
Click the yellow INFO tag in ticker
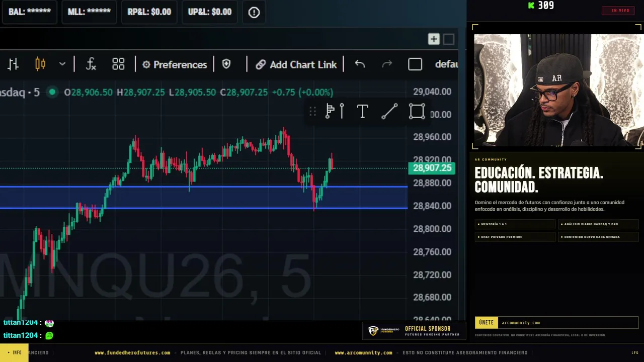click(15, 352)
